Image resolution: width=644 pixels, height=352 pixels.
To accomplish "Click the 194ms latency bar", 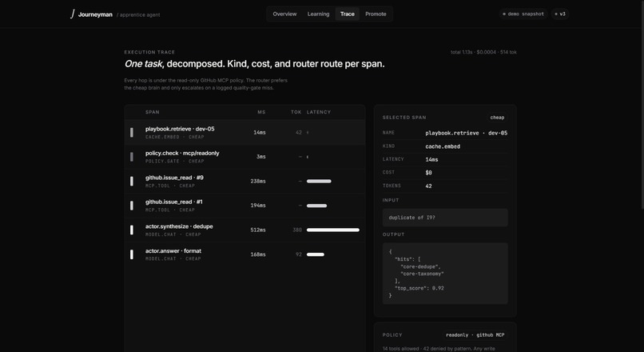I will [316, 206].
